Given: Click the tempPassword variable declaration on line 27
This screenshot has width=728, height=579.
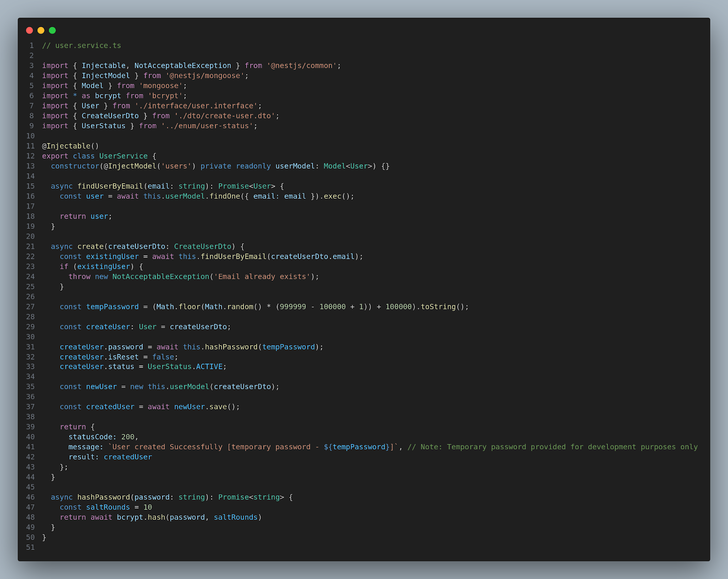Looking at the screenshot, I should tap(112, 307).
